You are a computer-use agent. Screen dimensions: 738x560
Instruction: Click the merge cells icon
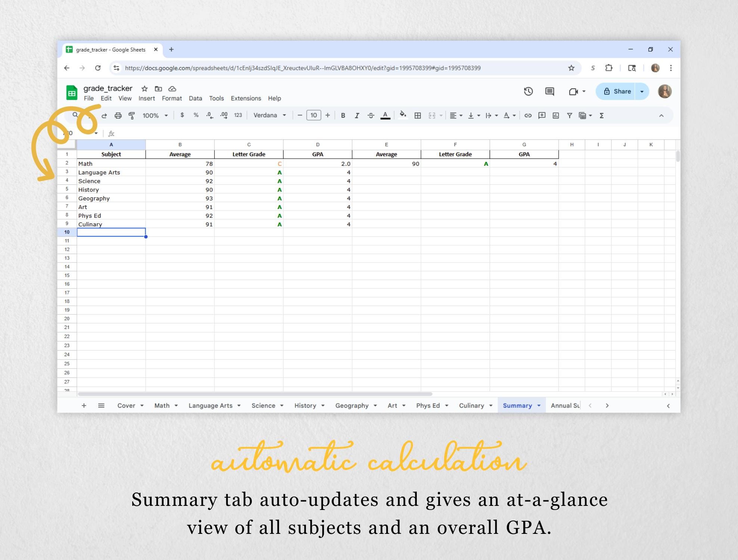click(432, 116)
